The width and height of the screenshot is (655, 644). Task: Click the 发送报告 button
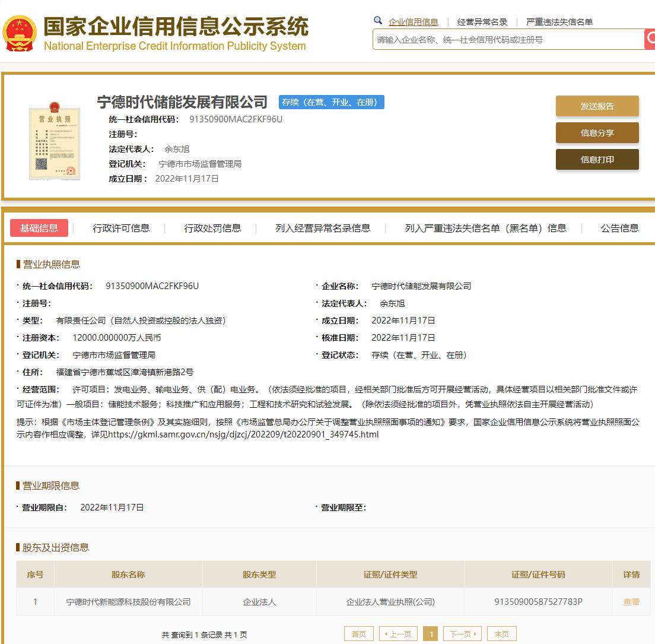click(597, 106)
